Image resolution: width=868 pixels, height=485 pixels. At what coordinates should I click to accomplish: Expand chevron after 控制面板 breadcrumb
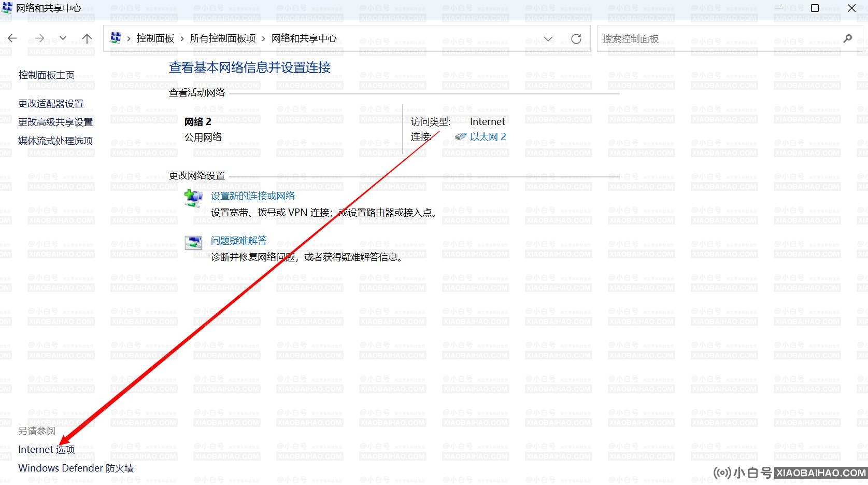[x=182, y=39]
